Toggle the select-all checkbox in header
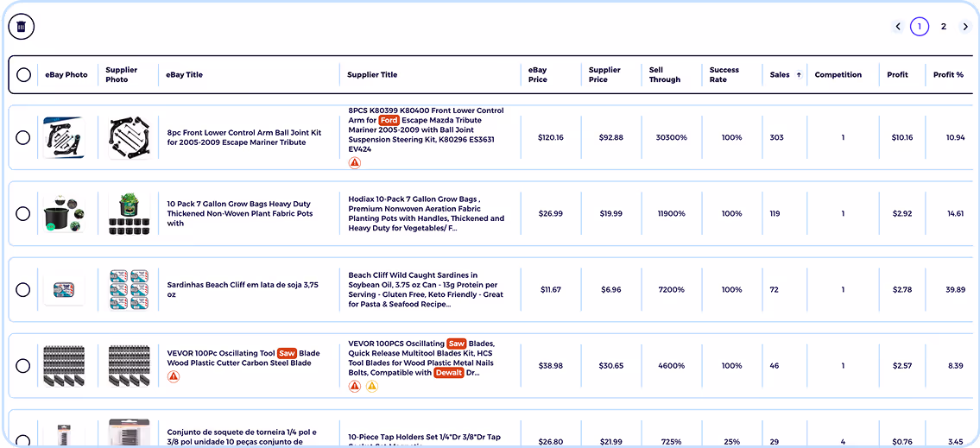Viewport: 980px width, 448px height. click(24, 75)
